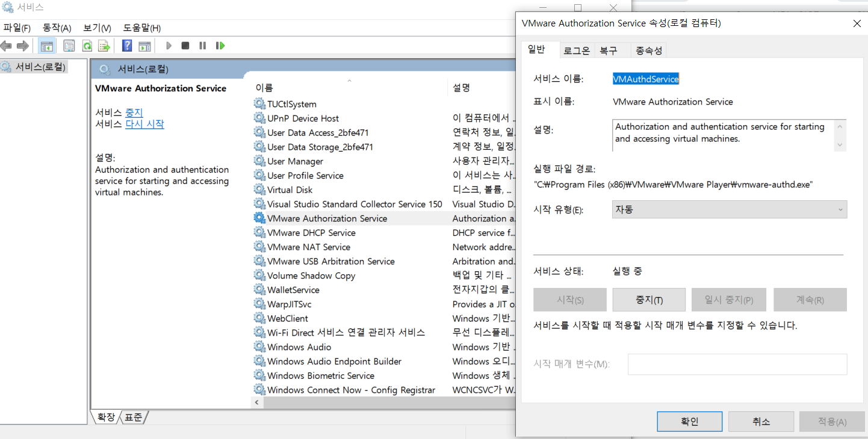
Task: Click the gear icon beside WebClient
Action: click(x=259, y=318)
